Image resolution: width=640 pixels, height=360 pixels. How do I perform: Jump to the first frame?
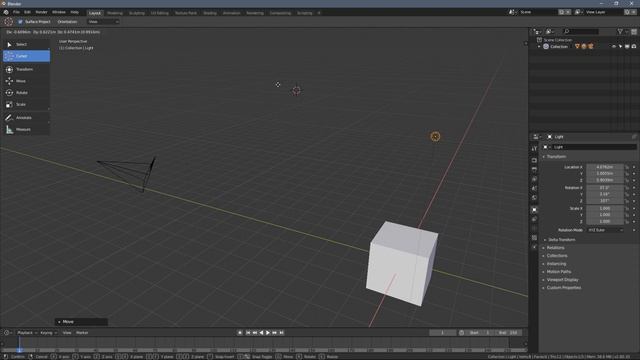[x=247, y=333]
